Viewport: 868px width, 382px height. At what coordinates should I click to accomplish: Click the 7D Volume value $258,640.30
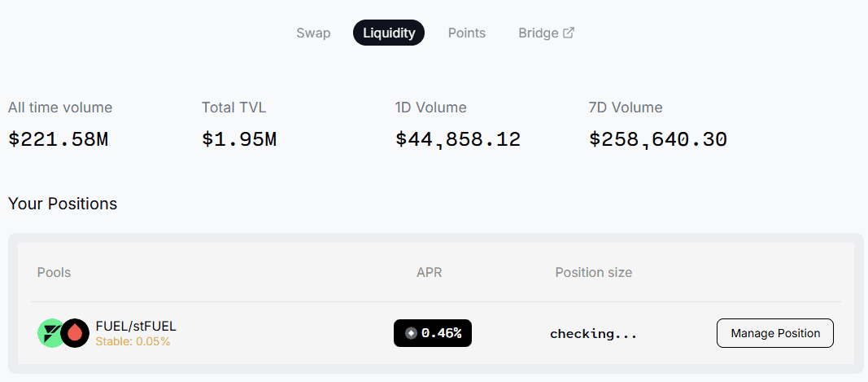(658, 139)
